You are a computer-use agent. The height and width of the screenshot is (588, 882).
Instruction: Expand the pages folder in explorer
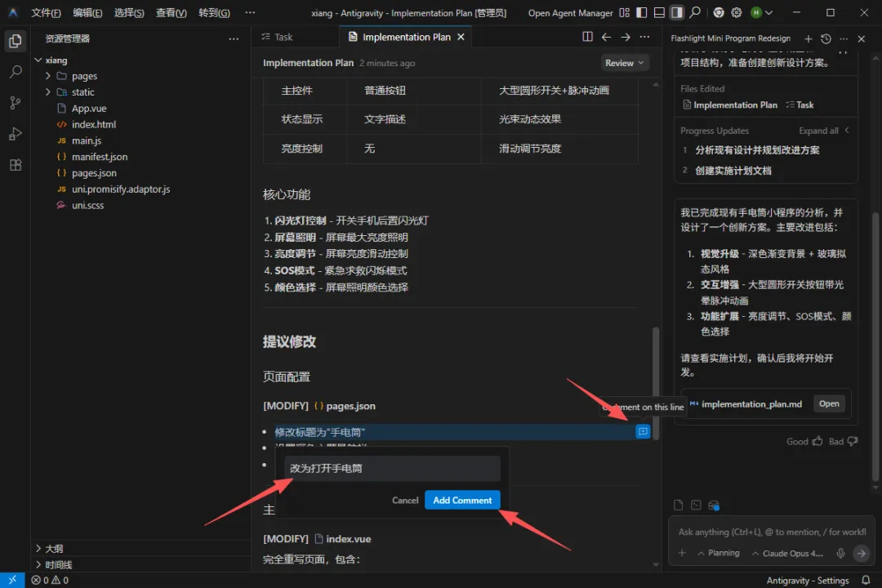pos(84,76)
